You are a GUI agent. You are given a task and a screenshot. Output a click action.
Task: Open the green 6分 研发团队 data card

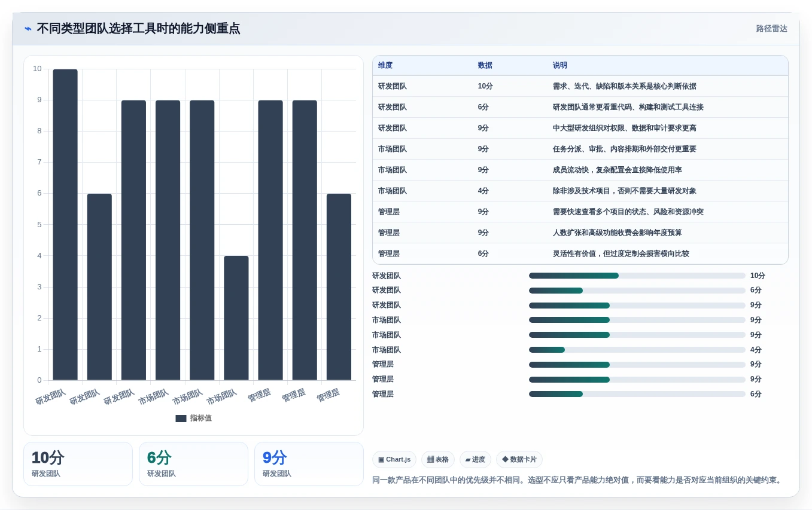pos(193,464)
